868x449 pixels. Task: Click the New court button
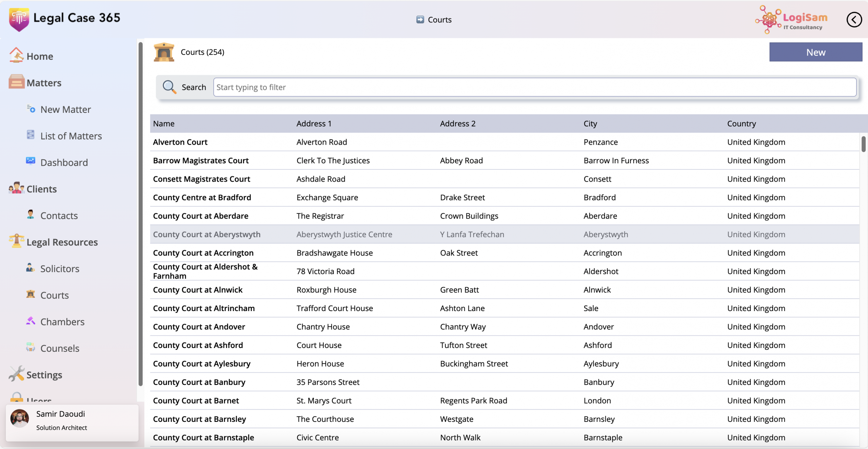(x=815, y=52)
